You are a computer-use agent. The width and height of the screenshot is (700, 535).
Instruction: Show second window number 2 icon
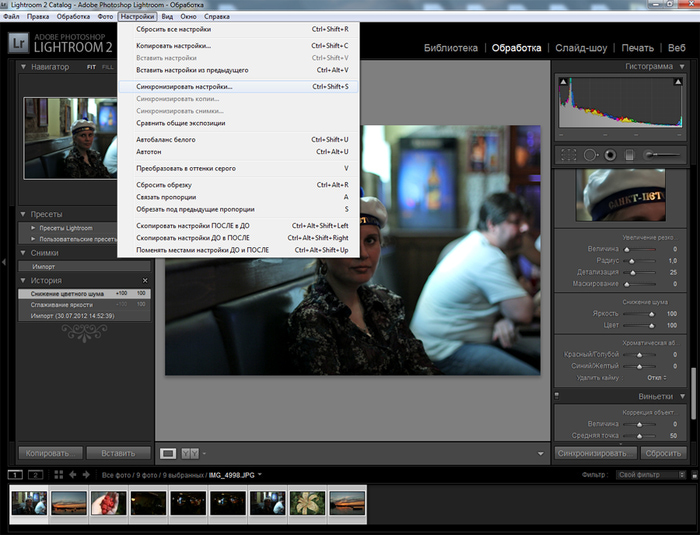[36, 475]
